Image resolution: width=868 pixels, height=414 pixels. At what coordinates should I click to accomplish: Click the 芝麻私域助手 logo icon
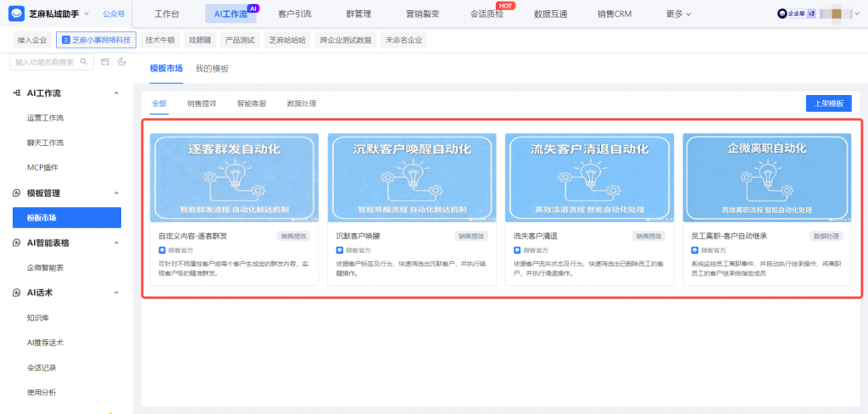[x=17, y=14]
